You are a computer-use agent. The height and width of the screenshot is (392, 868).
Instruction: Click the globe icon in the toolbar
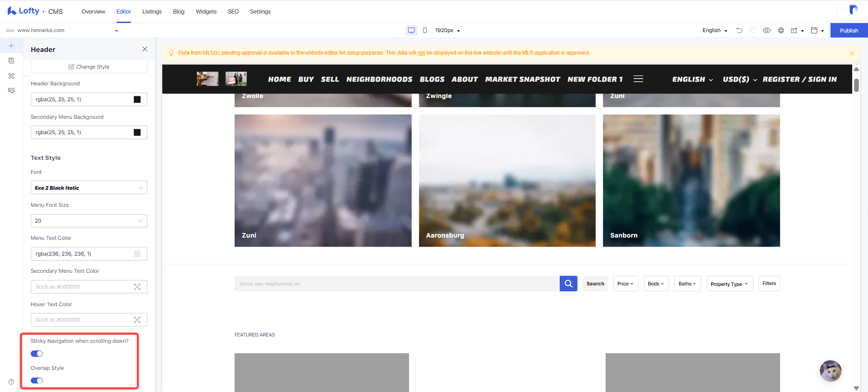tap(781, 30)
